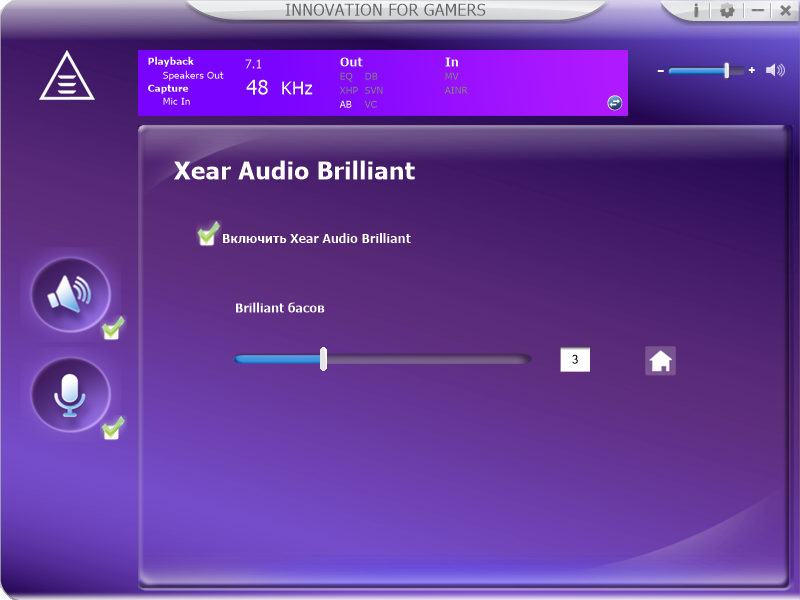Increase master volume with plus button
The image size is (800, 600).
click(x=752, y=70)
